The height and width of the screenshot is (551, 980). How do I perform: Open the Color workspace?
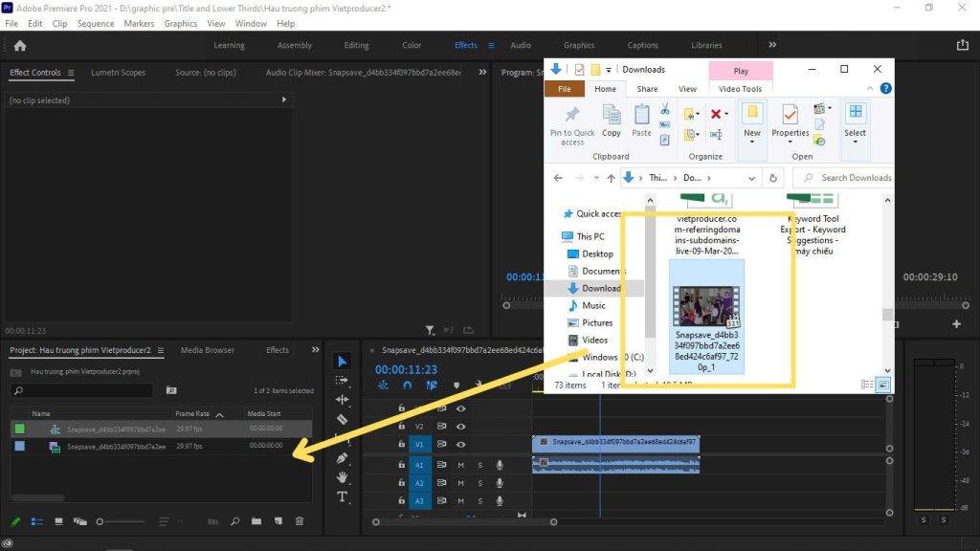pyautogui.click(x=412, y=45)
